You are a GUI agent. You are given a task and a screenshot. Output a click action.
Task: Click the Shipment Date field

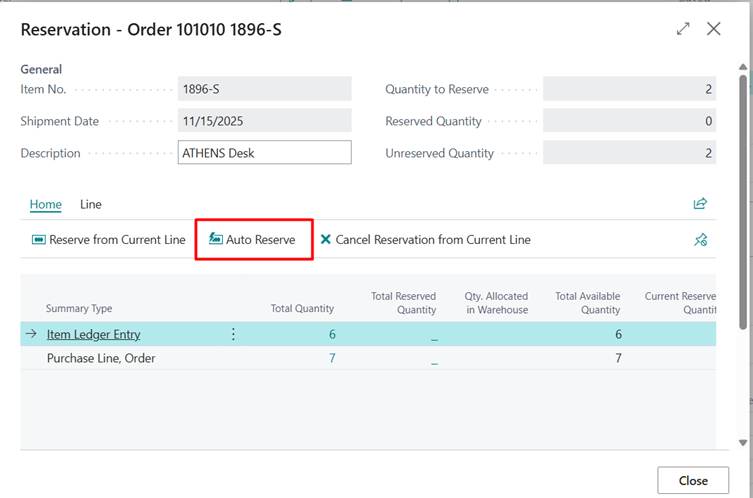pos(264,121)
